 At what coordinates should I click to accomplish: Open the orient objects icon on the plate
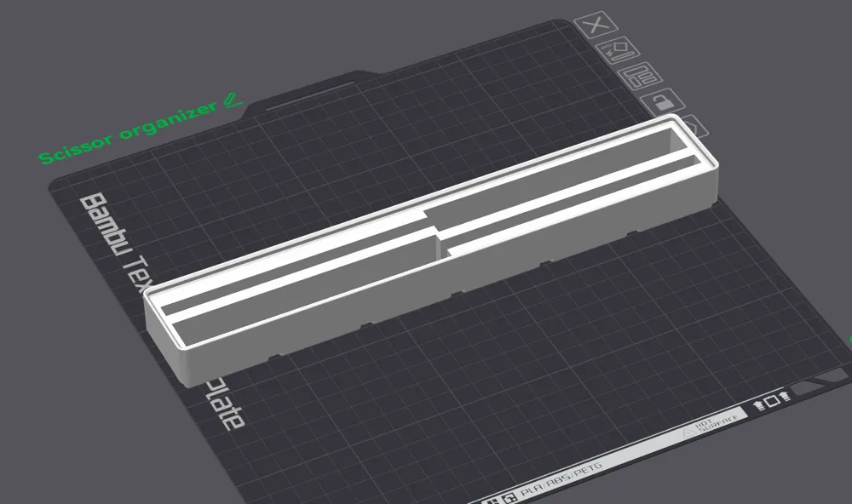[620, 51]
